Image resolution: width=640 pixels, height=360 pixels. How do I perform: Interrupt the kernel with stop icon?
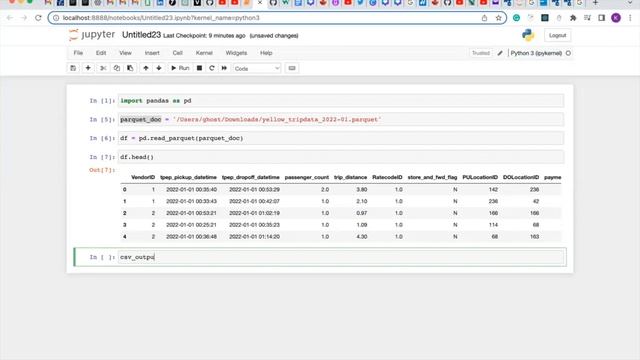point(199,68)
